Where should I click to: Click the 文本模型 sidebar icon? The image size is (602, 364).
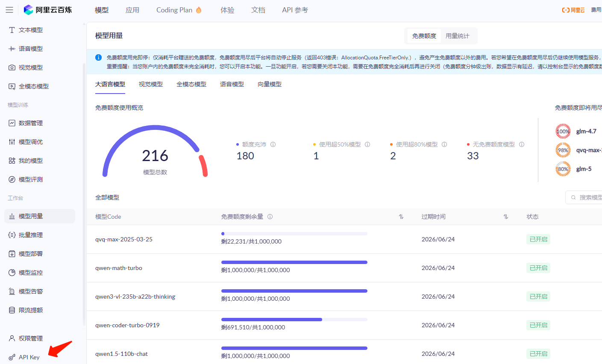12,30
